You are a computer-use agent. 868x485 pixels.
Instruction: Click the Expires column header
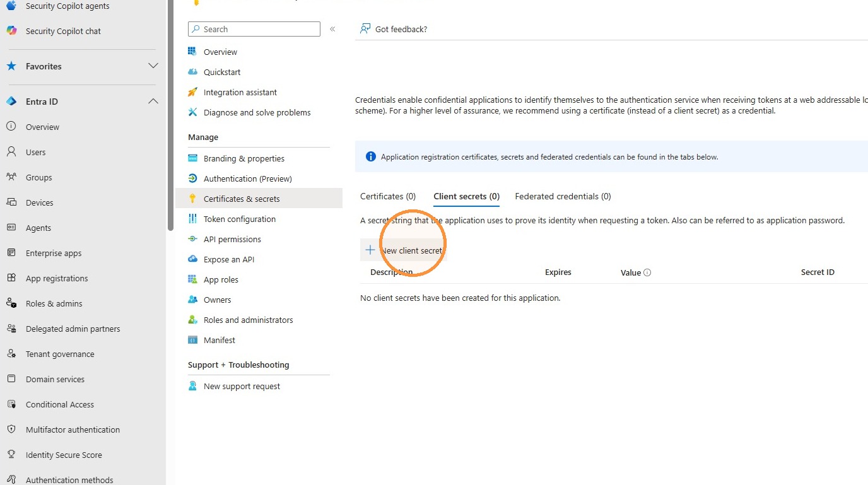558,272
